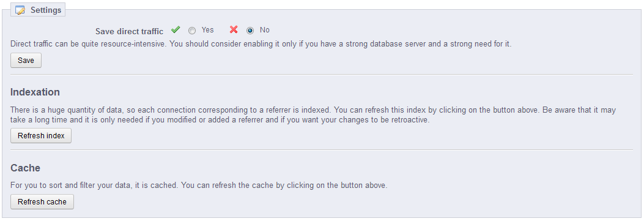The width and height of the screenshot is (644, 221).
Task: Click the red X icon beside No
Action: tap(234, 29)
